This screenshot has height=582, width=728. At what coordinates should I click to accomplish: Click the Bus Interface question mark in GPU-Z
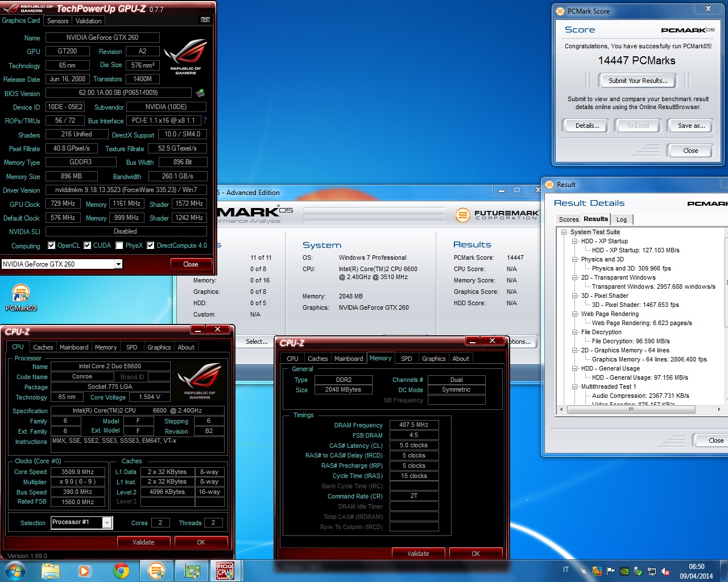(x=205, y=120)
